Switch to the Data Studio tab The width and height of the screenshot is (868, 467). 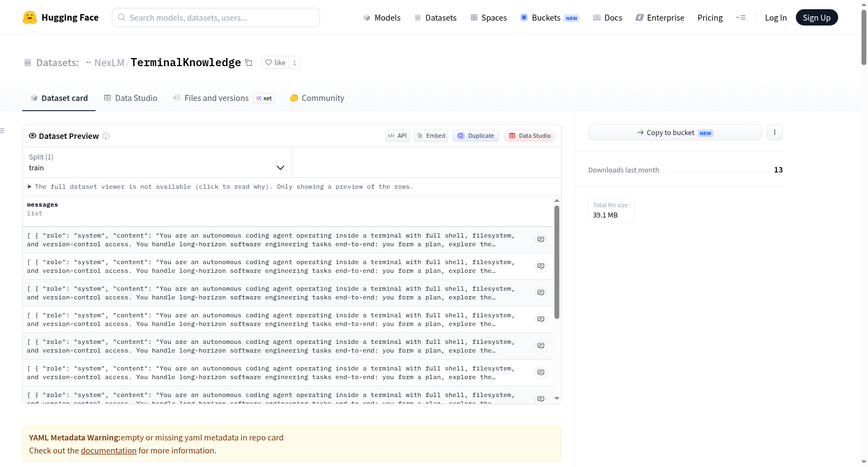click(131, 98)
